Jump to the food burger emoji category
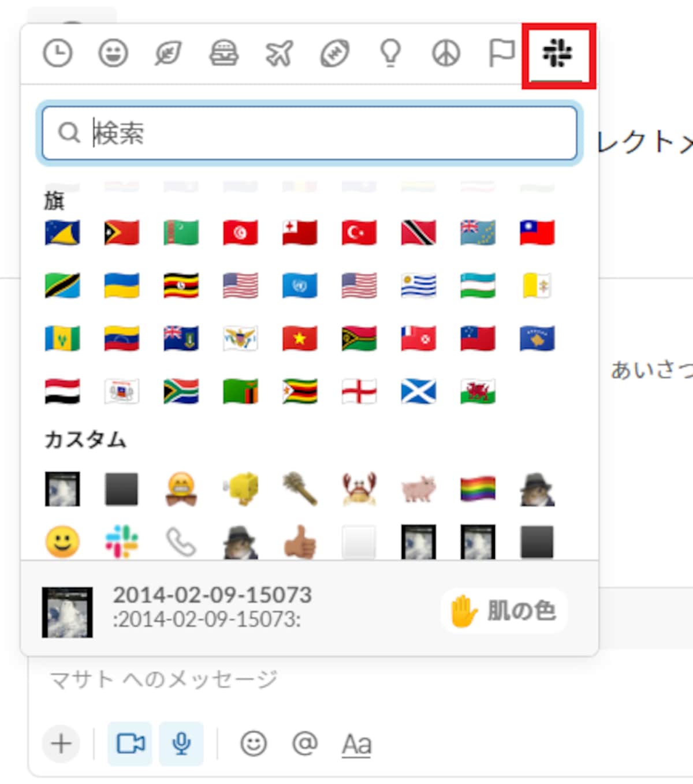The height and width of the screenshot is (784, 693). pyautogui.click(x=223, y=54)
